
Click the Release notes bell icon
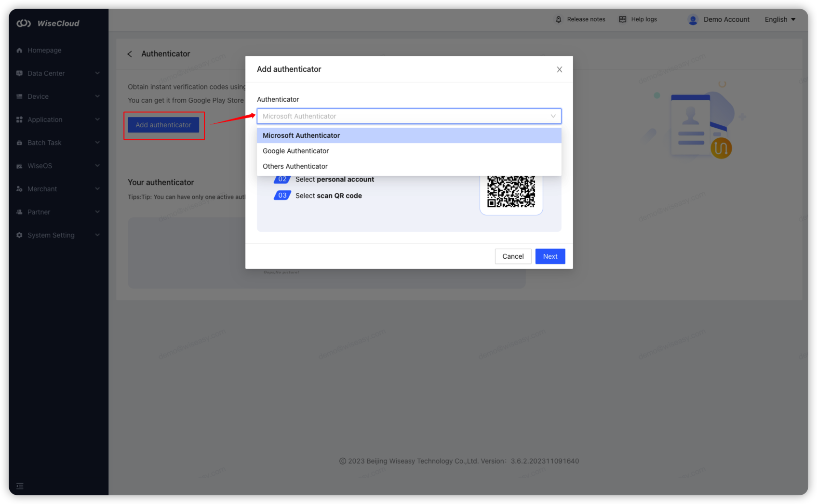(559, 19)
